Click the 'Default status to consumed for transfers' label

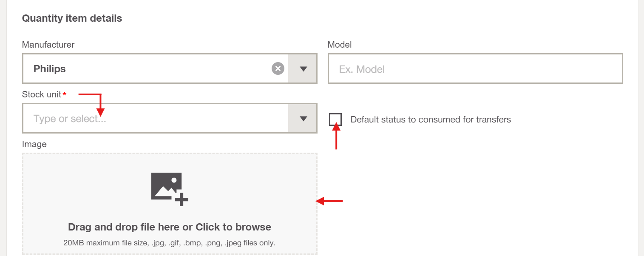click(431, 119)
